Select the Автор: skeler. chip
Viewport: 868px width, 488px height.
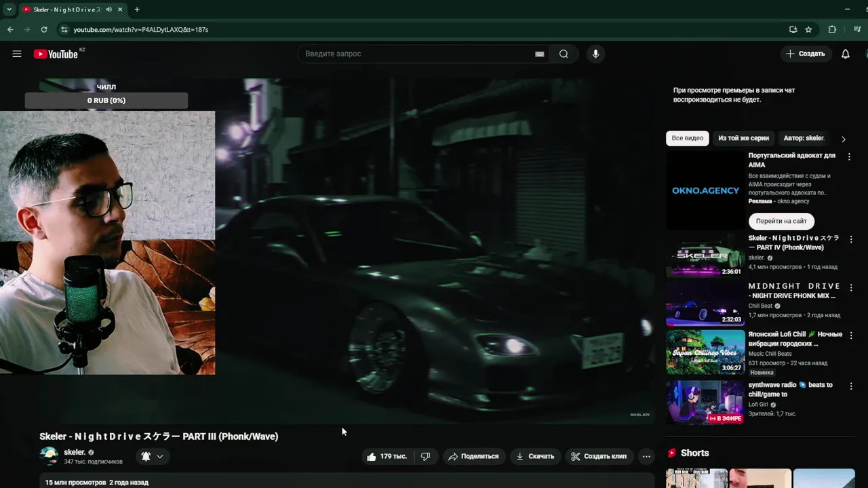tap(804, 138)
